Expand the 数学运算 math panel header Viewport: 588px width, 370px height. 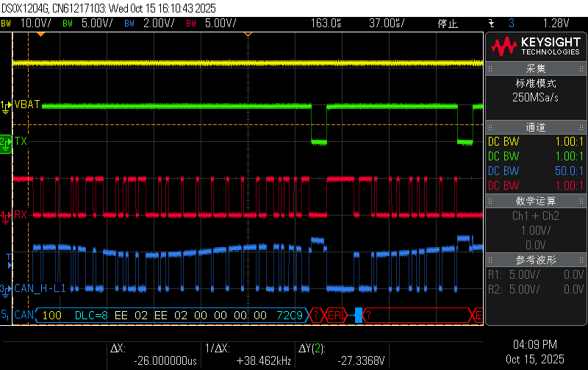tap(536, 201)
